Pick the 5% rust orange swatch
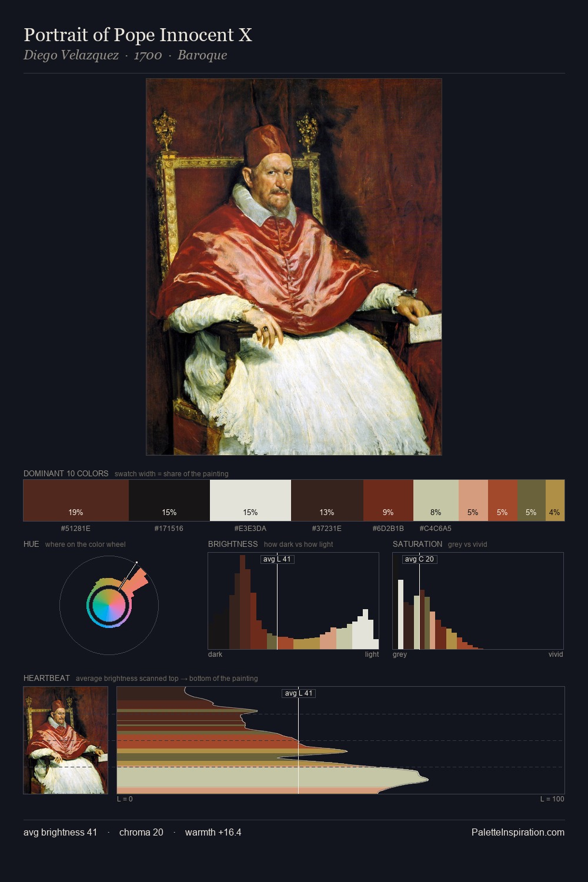The image size is (588, 882). click(502, 500)
